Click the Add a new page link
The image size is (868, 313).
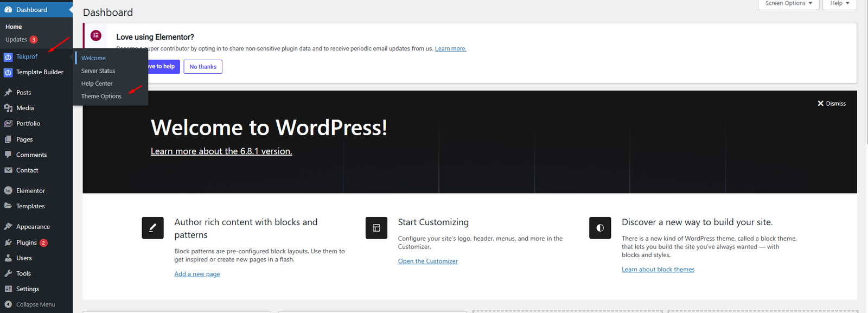point(197,274)
